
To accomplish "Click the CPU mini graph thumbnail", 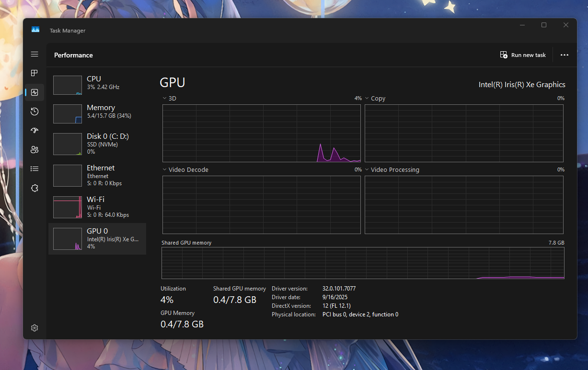I will click(68, 85).
